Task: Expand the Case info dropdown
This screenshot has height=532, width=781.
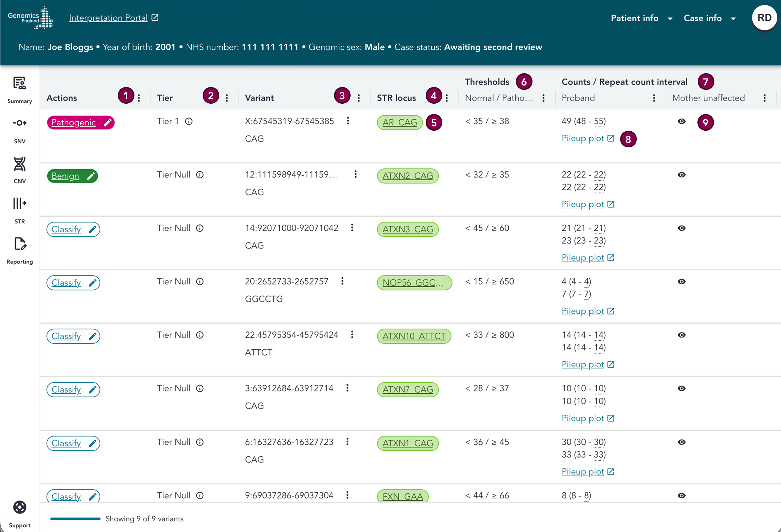Action: click(x=710, y=18)
